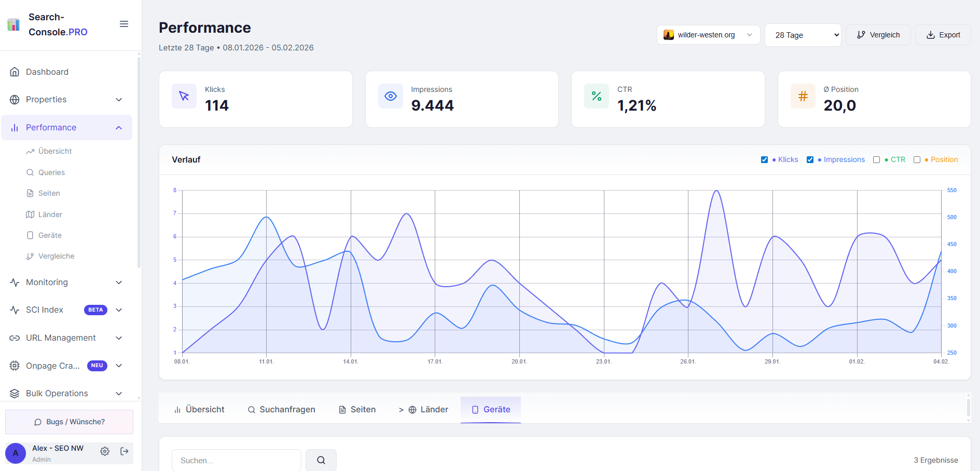Click the hamburger menu icon in sidebar header
The image size is (980, 471).
pos(124,24)
